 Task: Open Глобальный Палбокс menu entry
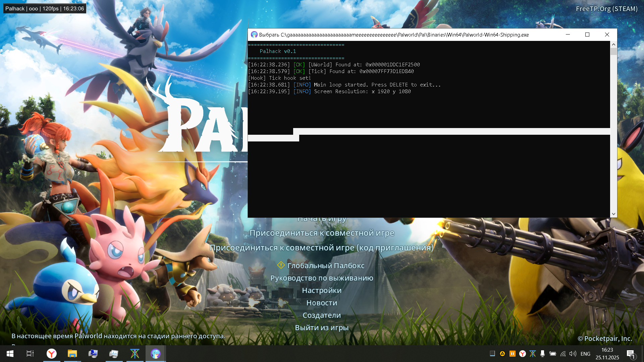pos(325,265)
